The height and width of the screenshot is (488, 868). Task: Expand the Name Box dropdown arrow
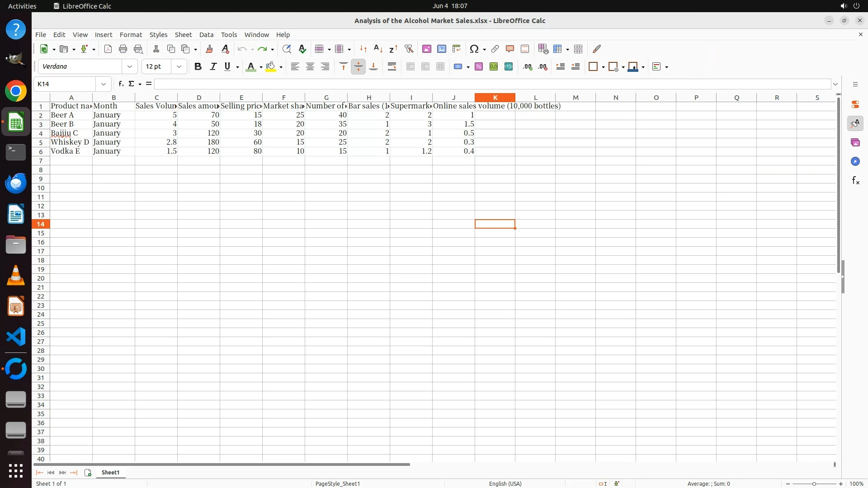[104, 84]
